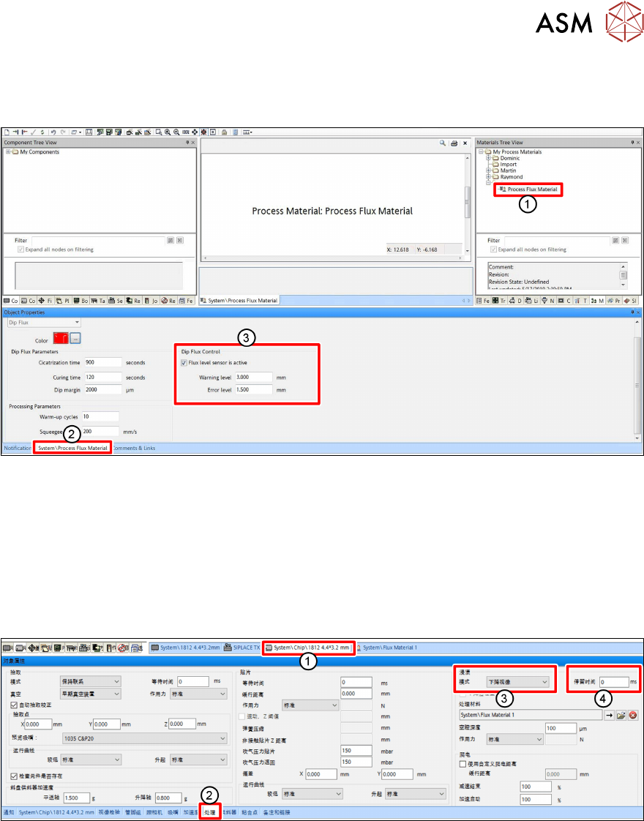Click the print icon in center view
The image size is (644, 821).
[x=454, y=143]
